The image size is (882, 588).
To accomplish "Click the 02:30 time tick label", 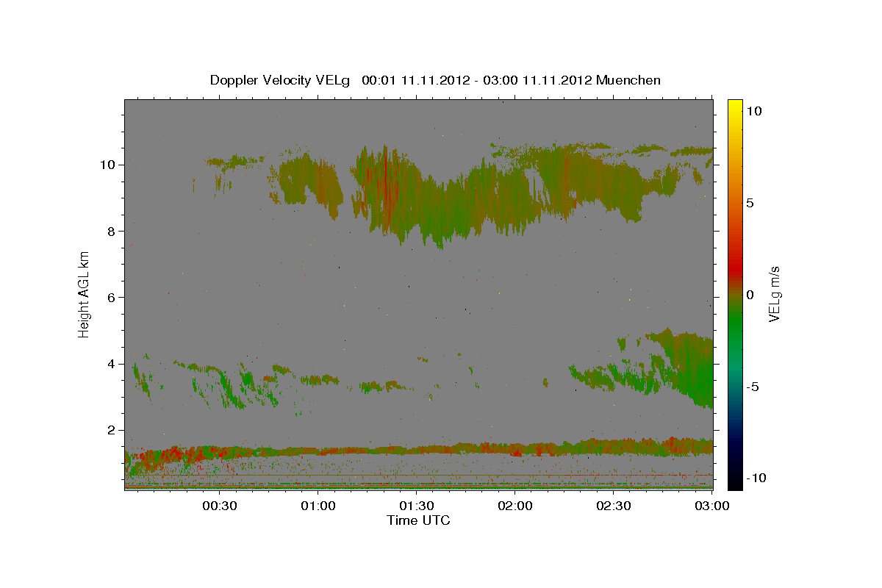I will (614, 506).
